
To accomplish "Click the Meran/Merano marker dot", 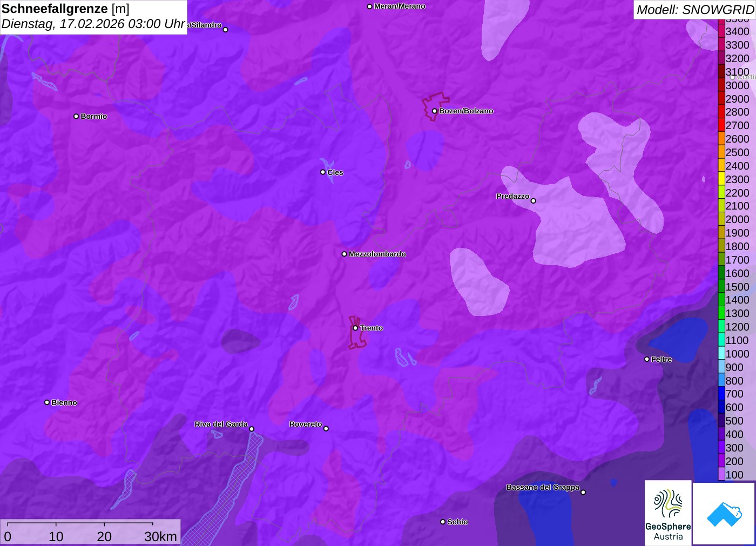I will (x=370, y=6).
